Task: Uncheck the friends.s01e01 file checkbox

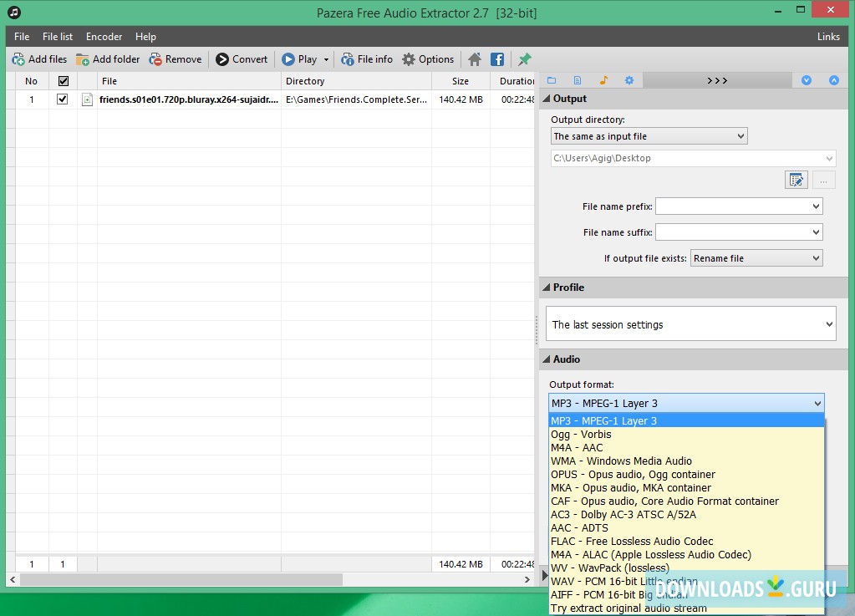Action: coord(62,99)
